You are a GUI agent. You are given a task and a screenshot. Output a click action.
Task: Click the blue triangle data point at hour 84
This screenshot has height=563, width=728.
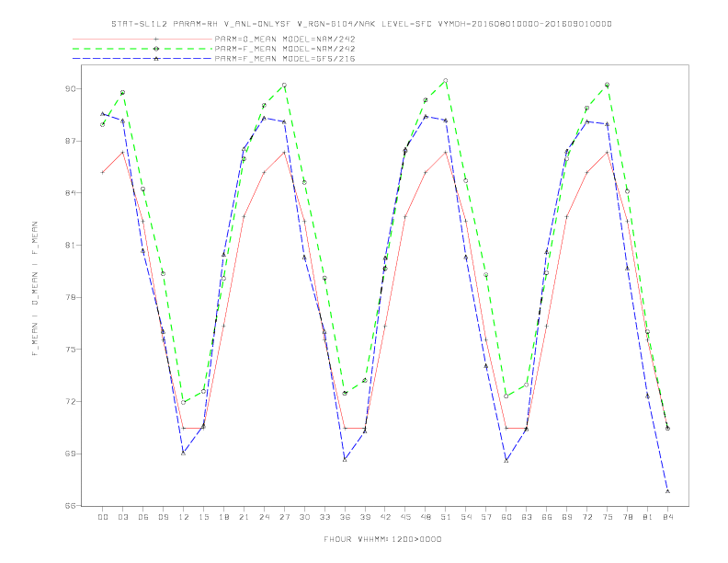pos(667,491)
